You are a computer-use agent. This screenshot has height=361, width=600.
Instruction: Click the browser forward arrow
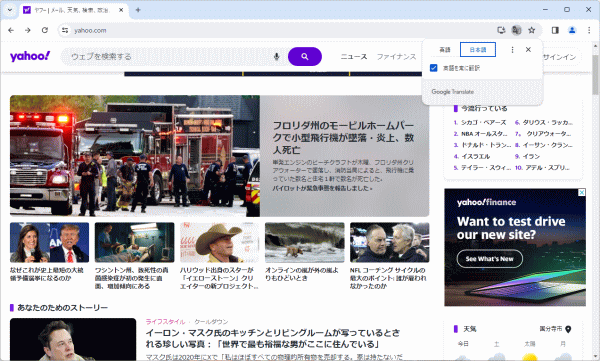click(x=28, y=30)
